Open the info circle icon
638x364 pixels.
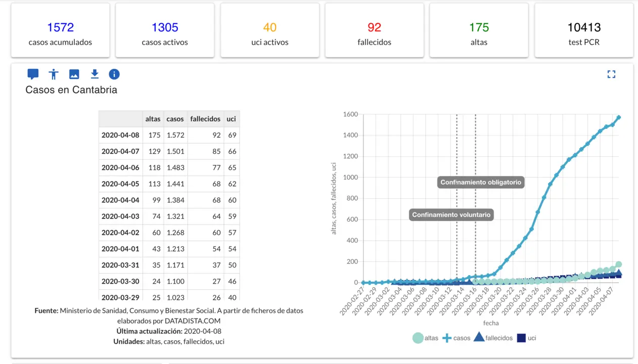tap(114, 74)
